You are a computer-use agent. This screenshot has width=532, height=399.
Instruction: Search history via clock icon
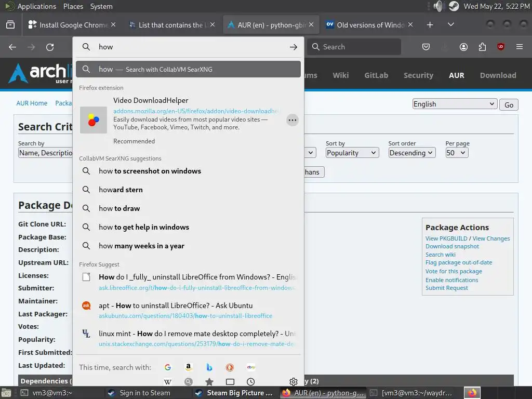tap(251, 382)
